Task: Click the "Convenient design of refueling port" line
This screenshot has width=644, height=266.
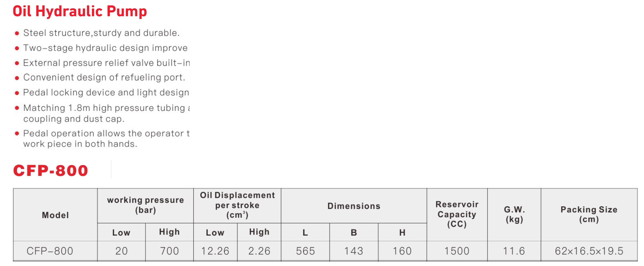Action: [104, 78]
